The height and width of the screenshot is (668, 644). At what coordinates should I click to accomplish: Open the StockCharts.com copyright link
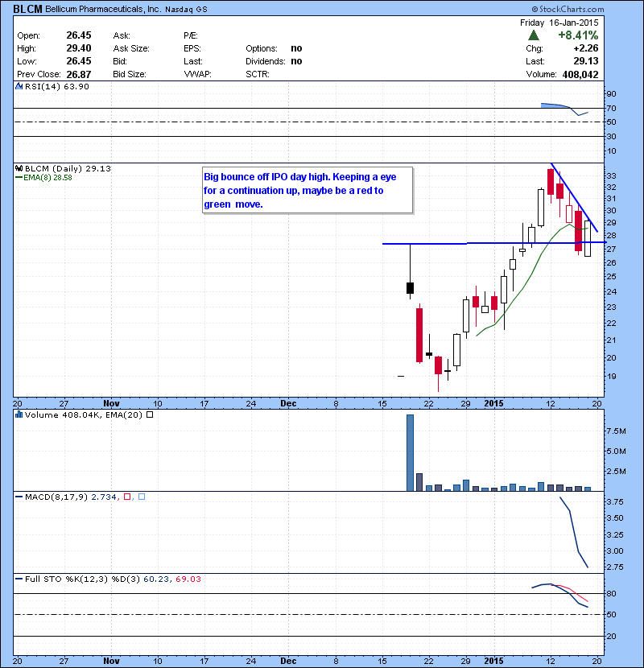568,9
